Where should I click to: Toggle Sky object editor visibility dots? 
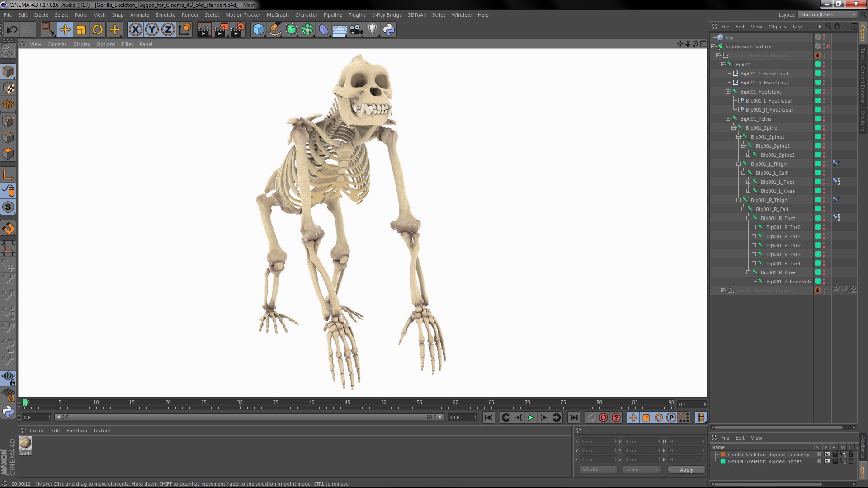824,38
